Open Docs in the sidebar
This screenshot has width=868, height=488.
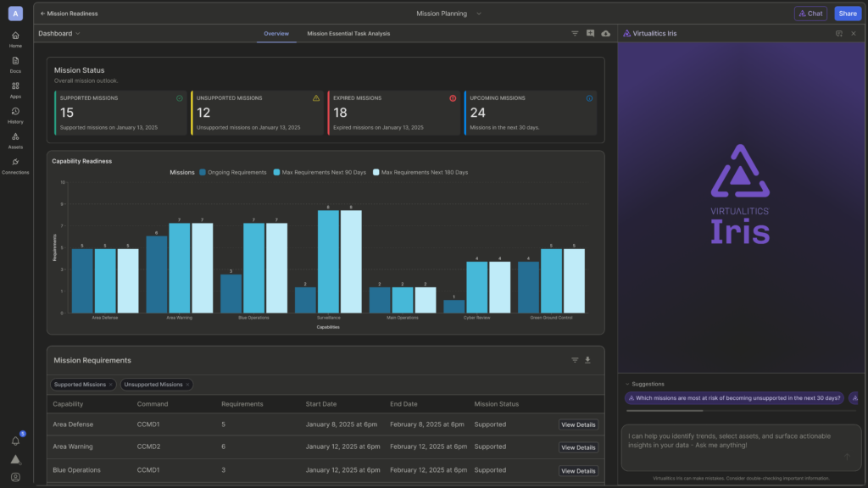pos(15,64)
